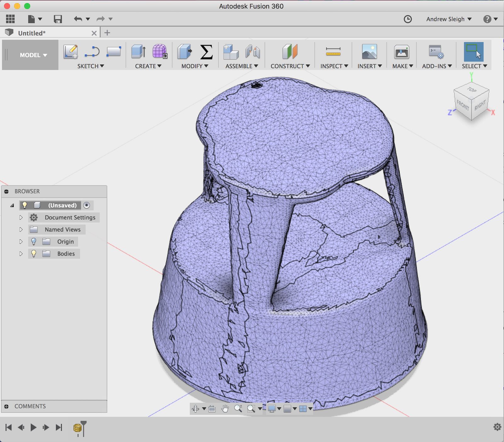
Task: Select the Insert image icon
Action: coord(369,51)
